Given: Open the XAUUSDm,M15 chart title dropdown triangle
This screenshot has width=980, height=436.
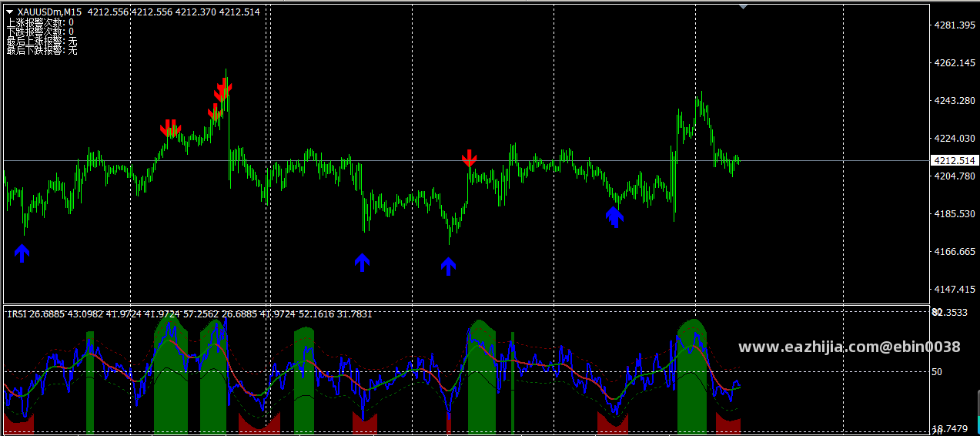Looking at the screenshot, I should point(10,12).
